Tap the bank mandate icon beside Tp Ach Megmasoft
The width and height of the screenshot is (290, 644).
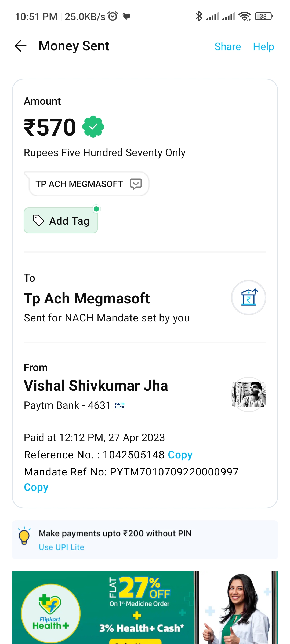(249, 298)
